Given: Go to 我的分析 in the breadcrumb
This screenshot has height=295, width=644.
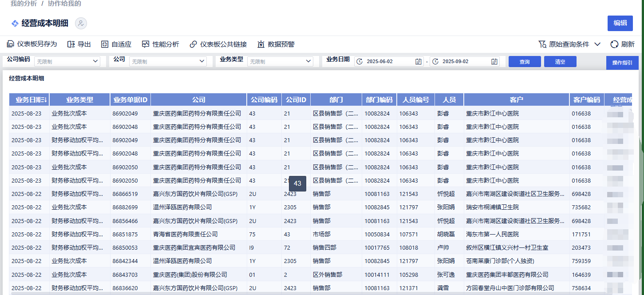Looking at the screenshot, I should (x=24, y=4).
